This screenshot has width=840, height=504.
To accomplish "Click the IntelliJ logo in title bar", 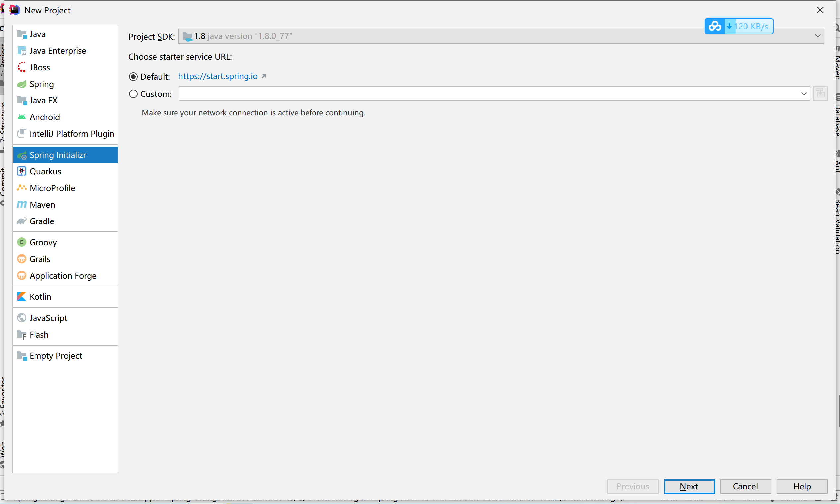I will (14, 10).
